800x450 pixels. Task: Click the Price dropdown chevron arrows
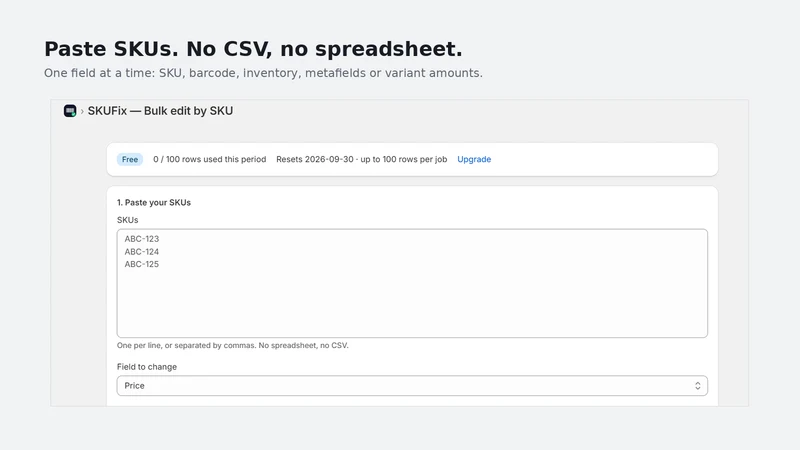(697, 386)
